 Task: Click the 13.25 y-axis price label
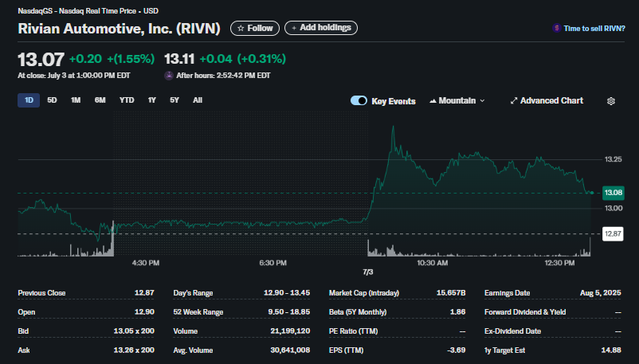pyautogui.click(x=613, y=159)
